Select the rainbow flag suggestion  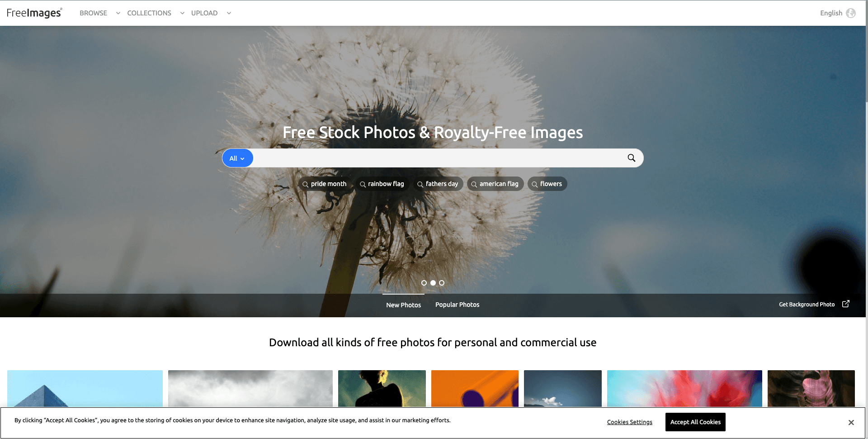pos(382,184)
